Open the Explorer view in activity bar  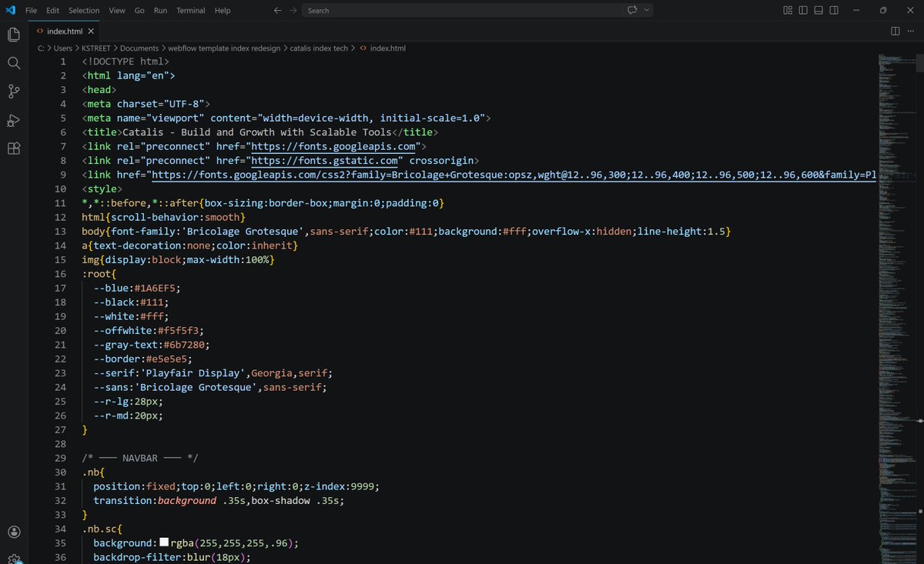tap(13, 35)
